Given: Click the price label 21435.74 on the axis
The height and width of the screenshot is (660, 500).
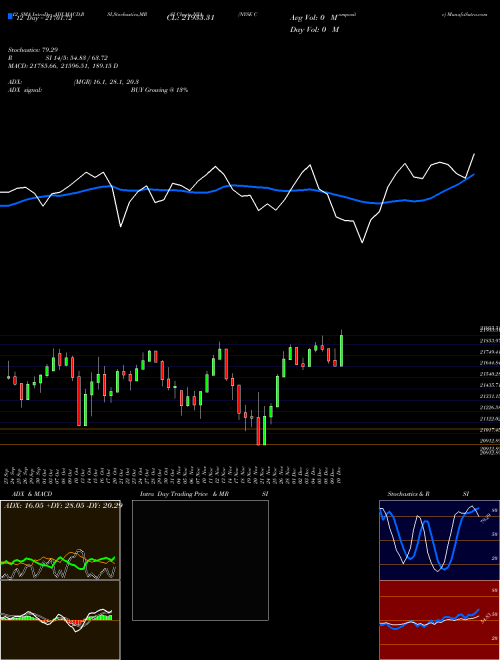Looking at the screenshot, I should point(489,385).
